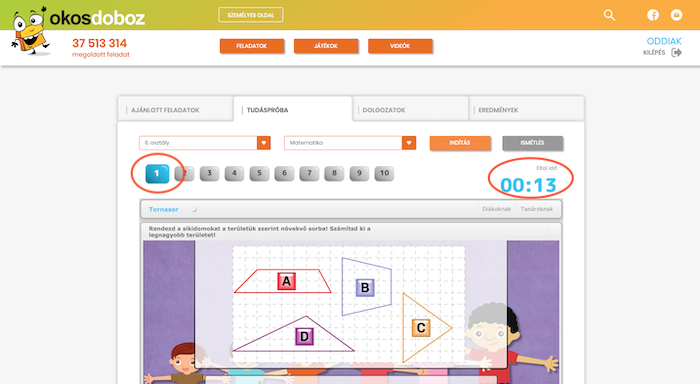Switch to the Tanároknak view
700x384 pixels.
537,209
